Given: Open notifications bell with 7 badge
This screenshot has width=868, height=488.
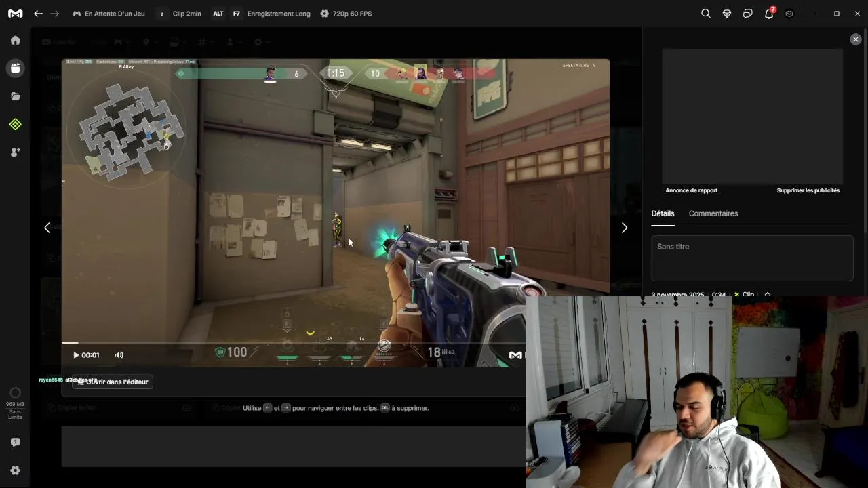Looking at the screenshot, I should [x=769, y=13].
